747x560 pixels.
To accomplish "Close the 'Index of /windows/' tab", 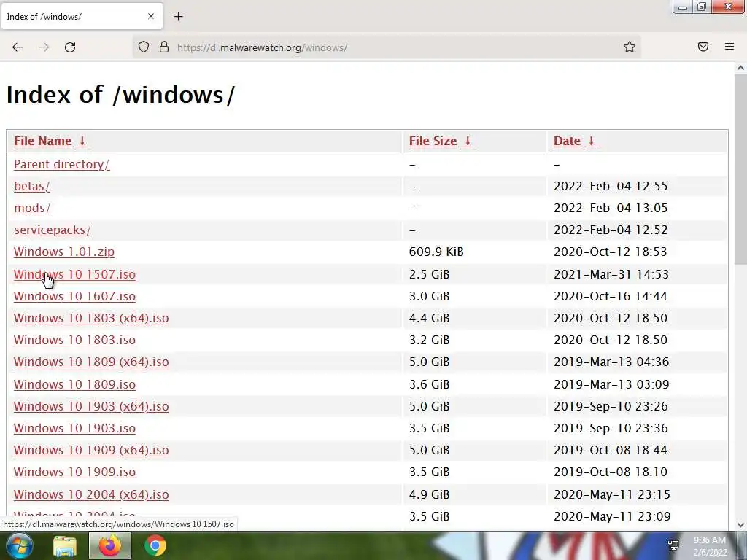I will 151,16.
